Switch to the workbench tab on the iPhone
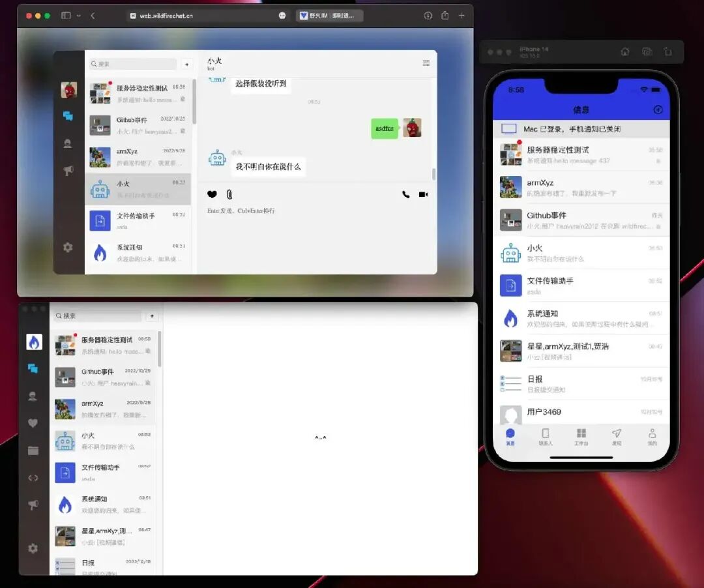Viewport: 704px width, 588px height. [581, 437]
